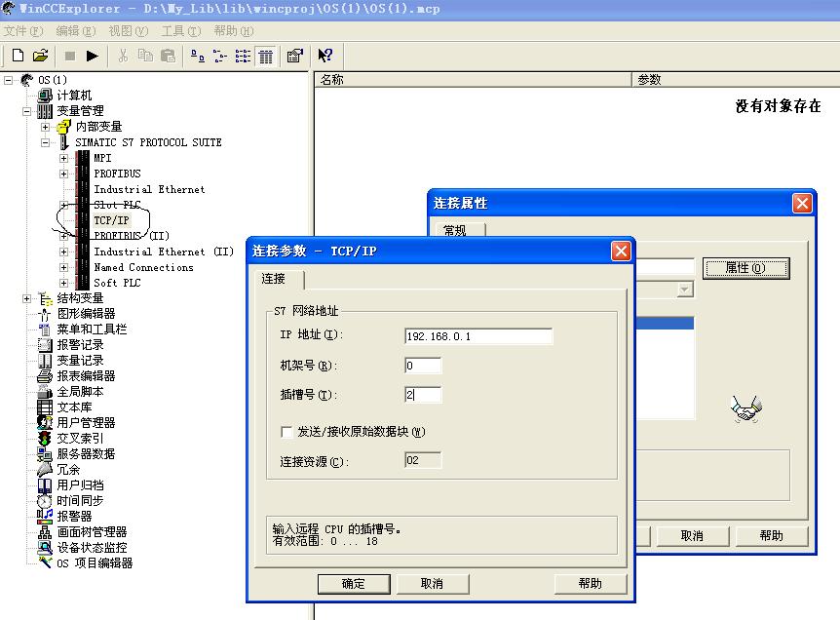840x620 pixels.
Task: Expand the Soft PLC node
Action: tap(63, 283)
